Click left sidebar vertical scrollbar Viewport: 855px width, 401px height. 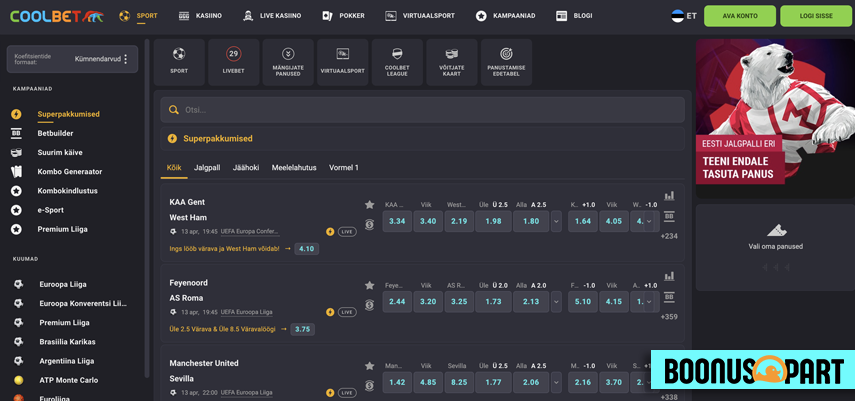tap(147, 207)
